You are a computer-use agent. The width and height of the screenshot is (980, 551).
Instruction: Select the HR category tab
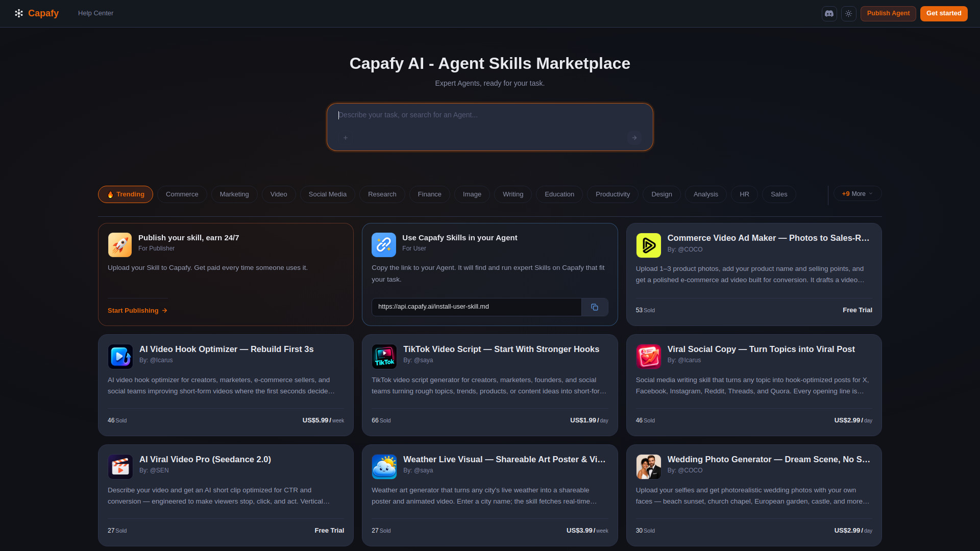tap(745, 194)
